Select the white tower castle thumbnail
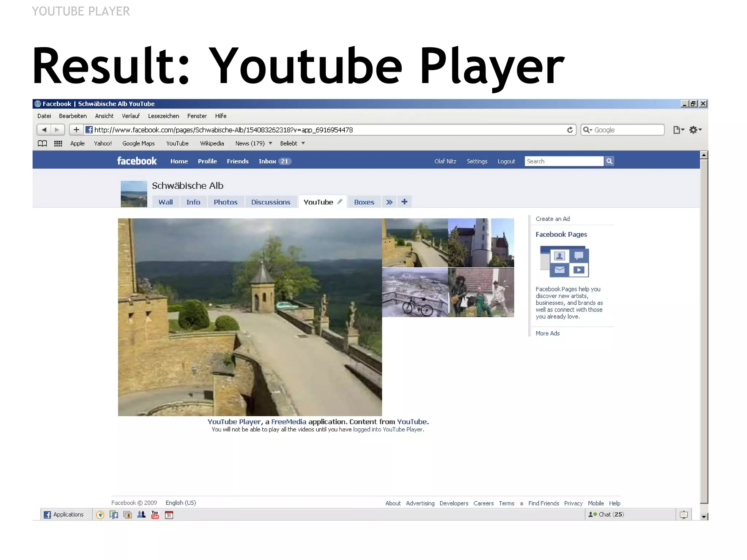The height and width of the screenshot is (560, 747). (x=481, y=243)
